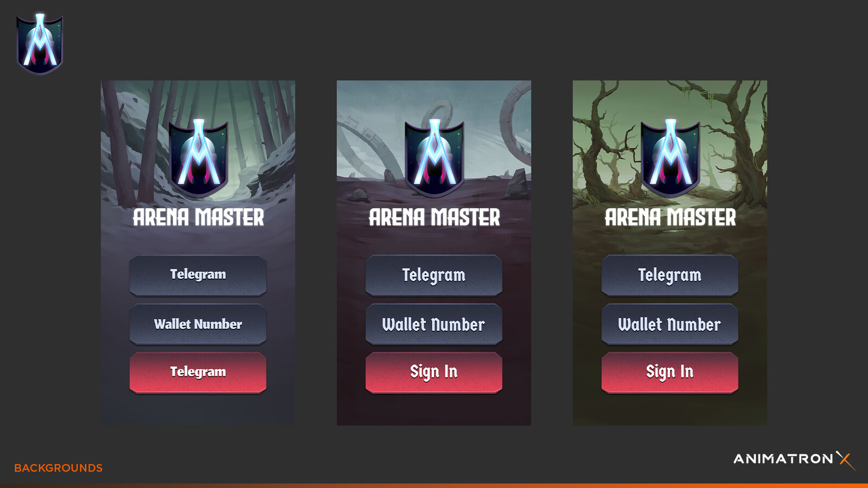Select the Wallet Number field on the forest panel
Image resolution: width=868 pixels, height=488 pixels.
coord(198,324)
